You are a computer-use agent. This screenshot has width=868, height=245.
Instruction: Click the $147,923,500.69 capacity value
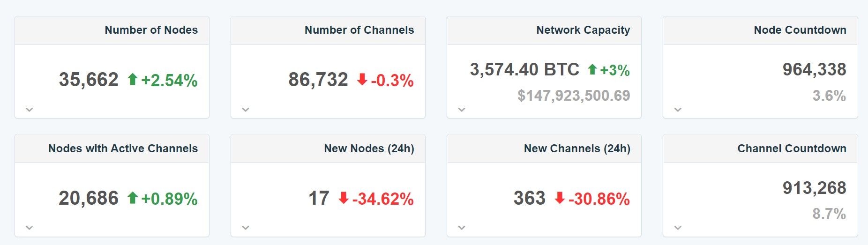coord(574,96)
